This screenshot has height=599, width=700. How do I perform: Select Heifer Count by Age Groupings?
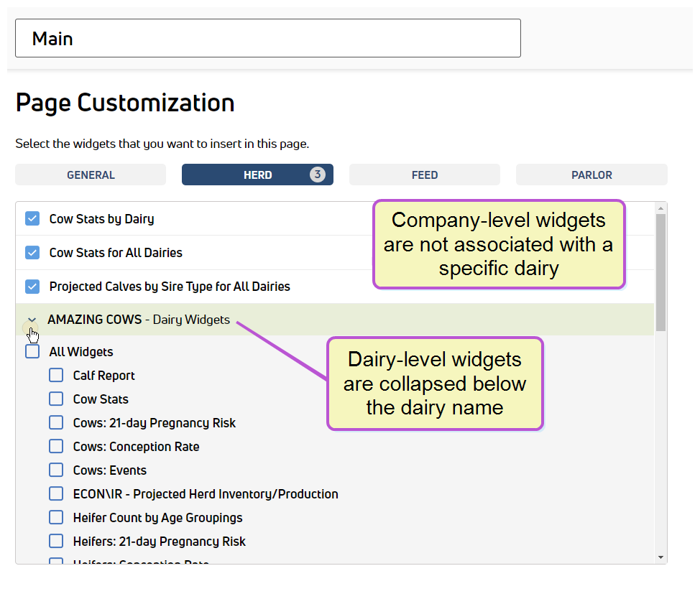pyautogui.click(x=56, y=517)
